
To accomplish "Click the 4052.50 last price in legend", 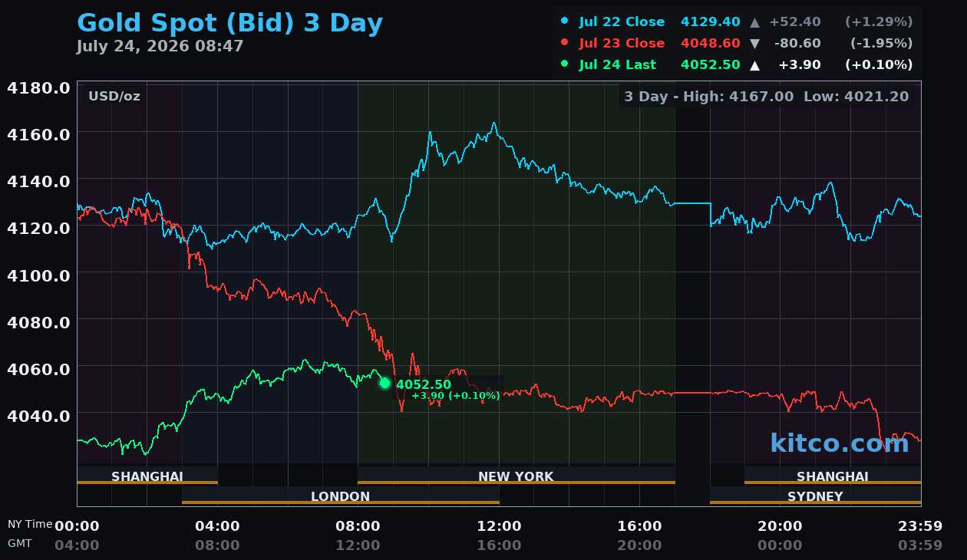I will tap(710, 64).
